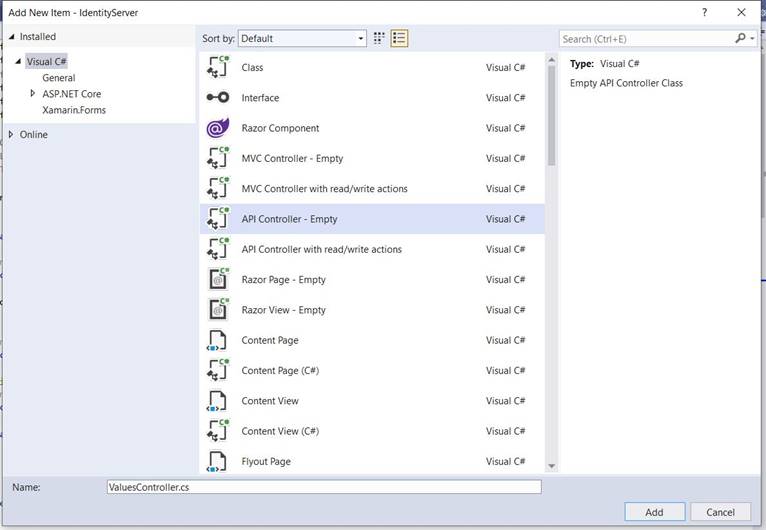
Task: Expand the ASP.NET Core node
Action: (33, 93)
